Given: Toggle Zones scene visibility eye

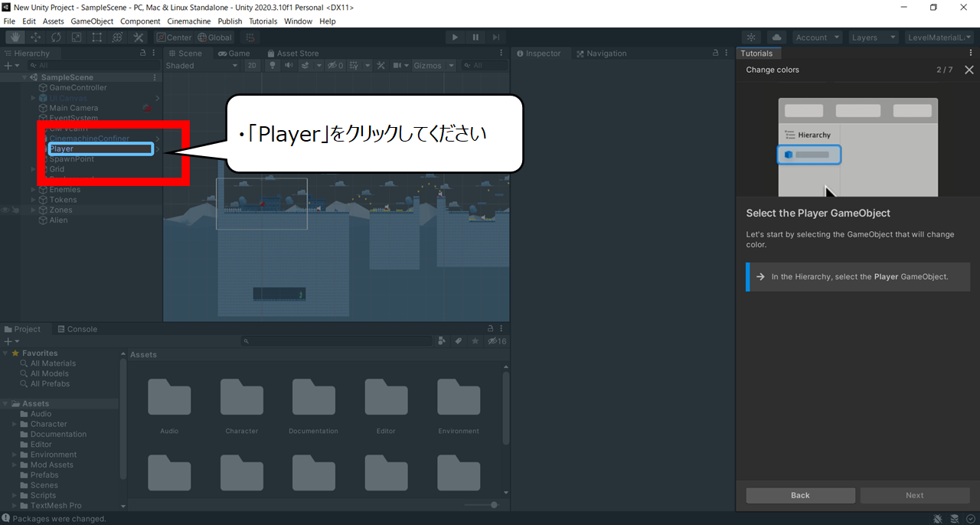Looking at the screenshot, I should click(x=5, y=210).
